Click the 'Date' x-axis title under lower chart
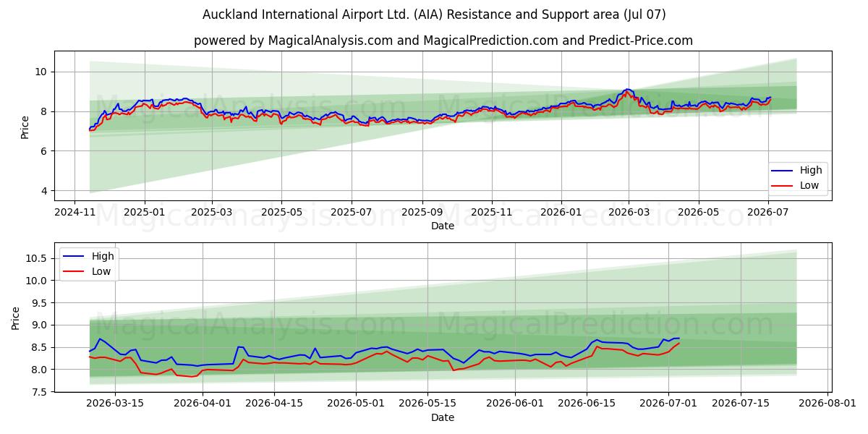The image size is (868, 434). pos(443,417)
